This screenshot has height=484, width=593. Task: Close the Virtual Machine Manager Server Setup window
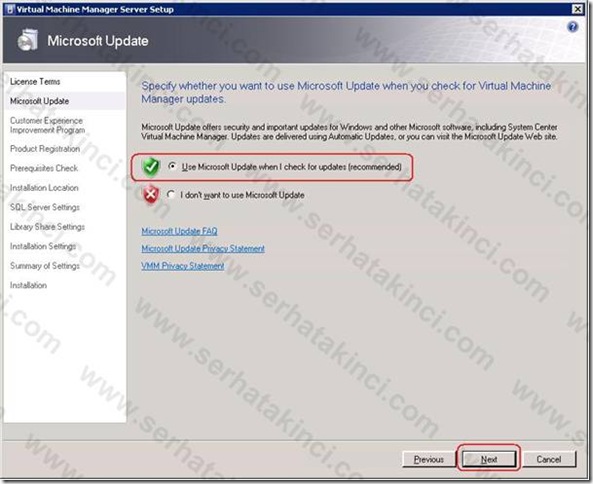[x=577, y=9]
